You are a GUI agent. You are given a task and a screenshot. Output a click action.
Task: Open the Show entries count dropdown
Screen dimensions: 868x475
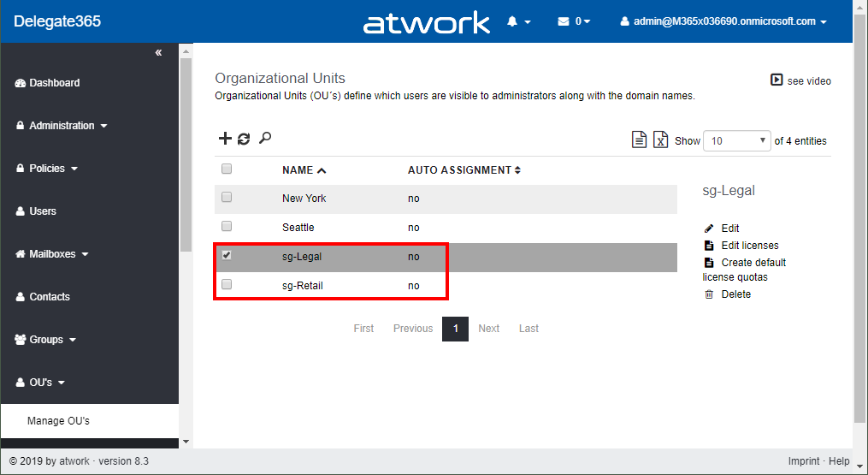736,141
